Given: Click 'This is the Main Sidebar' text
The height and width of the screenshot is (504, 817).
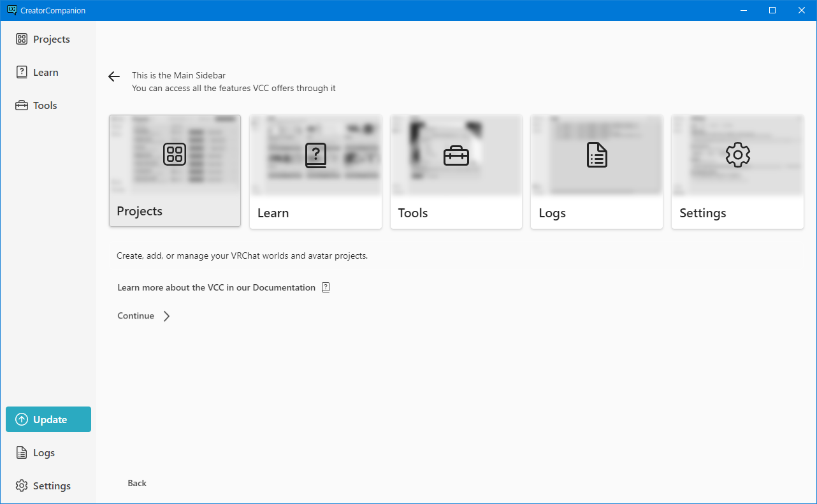Looking at the screenshot, I should (178, 75).
